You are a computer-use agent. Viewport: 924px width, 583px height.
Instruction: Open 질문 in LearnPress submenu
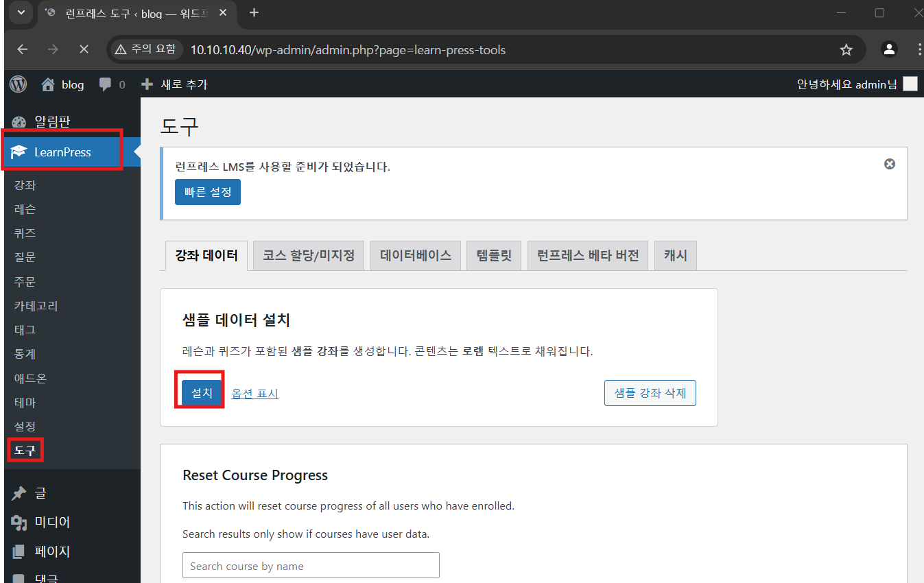point(25,257)
